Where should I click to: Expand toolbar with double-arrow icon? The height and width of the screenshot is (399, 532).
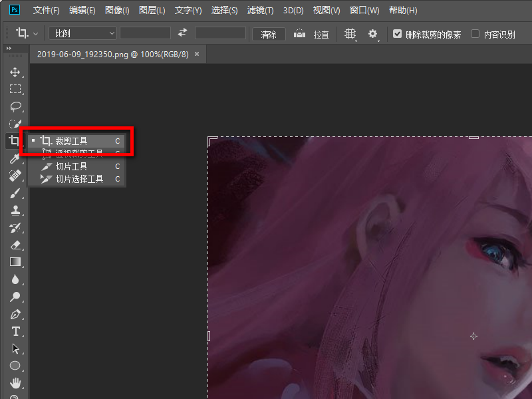[x=9, y=49]
